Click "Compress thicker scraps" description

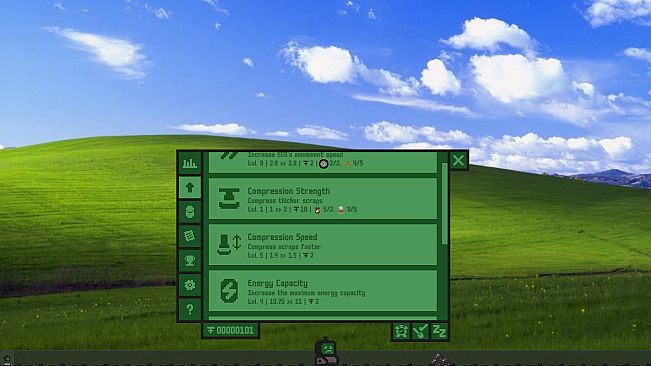tap(285, 200)
